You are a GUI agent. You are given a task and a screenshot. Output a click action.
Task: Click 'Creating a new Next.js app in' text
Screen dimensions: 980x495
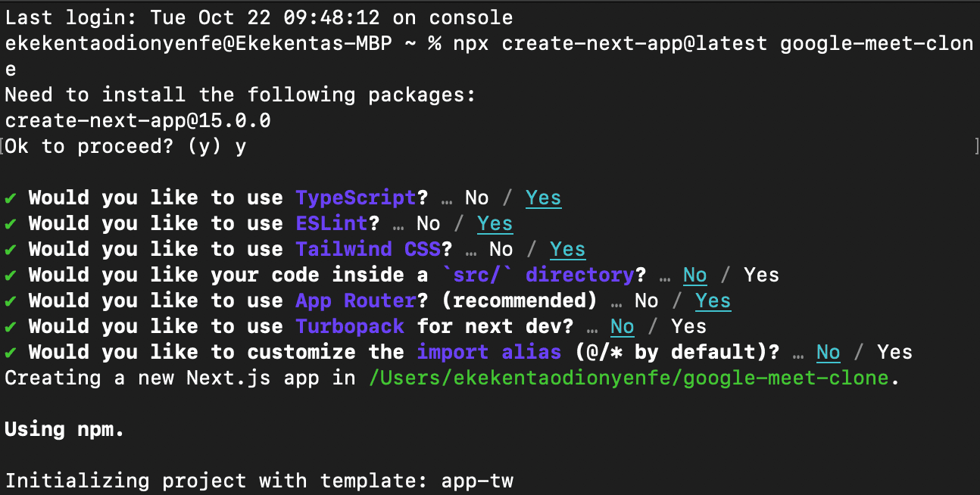point(180,378)
